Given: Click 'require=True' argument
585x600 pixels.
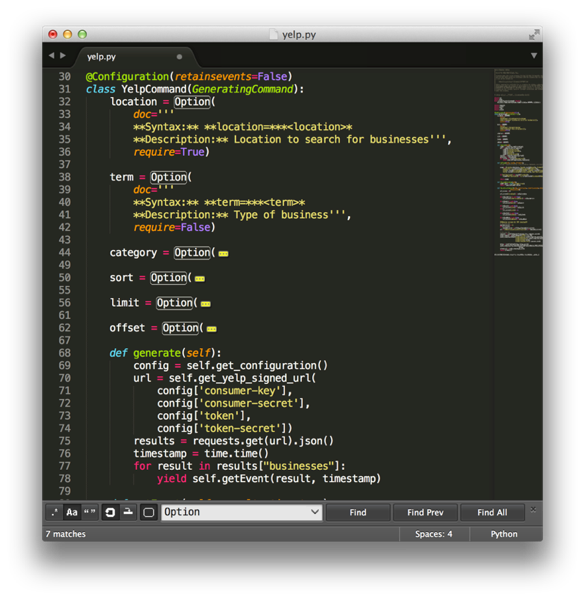Looking at the screenshot, I should (169, 152).
